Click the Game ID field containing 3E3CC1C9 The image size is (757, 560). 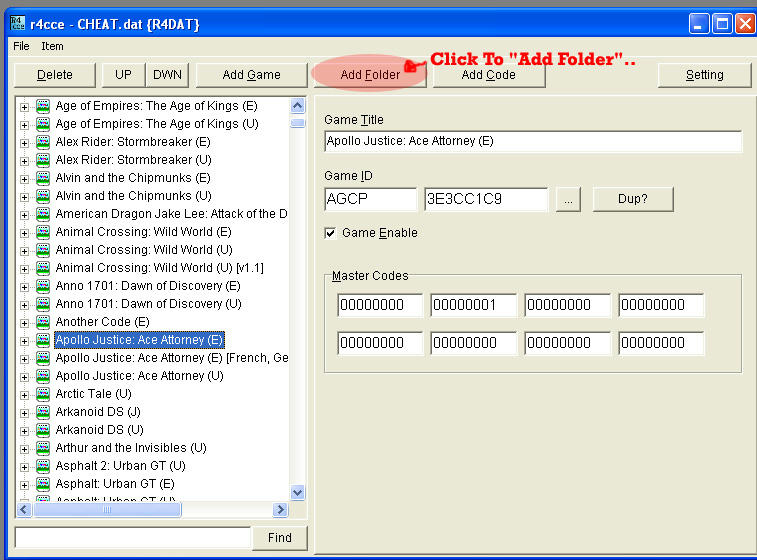pyautogui.click(x=486, y=199)
